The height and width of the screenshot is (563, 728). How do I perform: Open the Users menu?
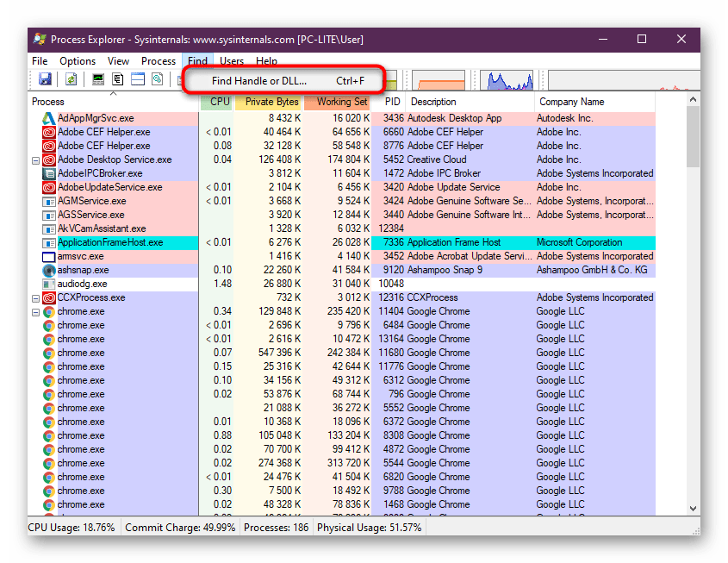[x=232, y=61]
